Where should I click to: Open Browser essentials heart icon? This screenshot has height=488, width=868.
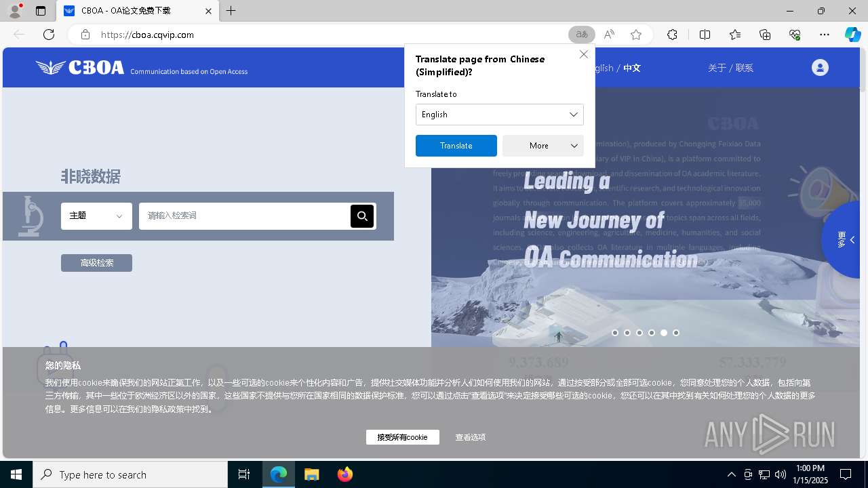(x=795, y=35)
